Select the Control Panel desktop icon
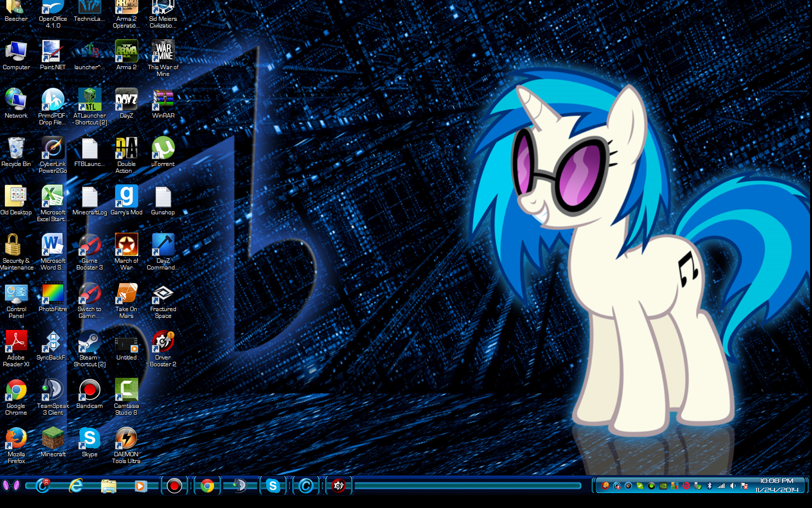Viewport: 812px width, 508px height. click(x=16, y=300)
